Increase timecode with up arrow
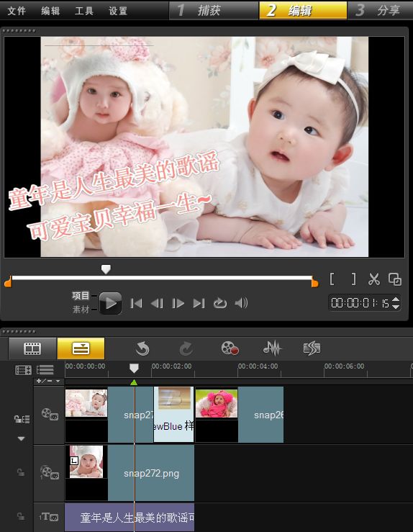 click(396, 299)
